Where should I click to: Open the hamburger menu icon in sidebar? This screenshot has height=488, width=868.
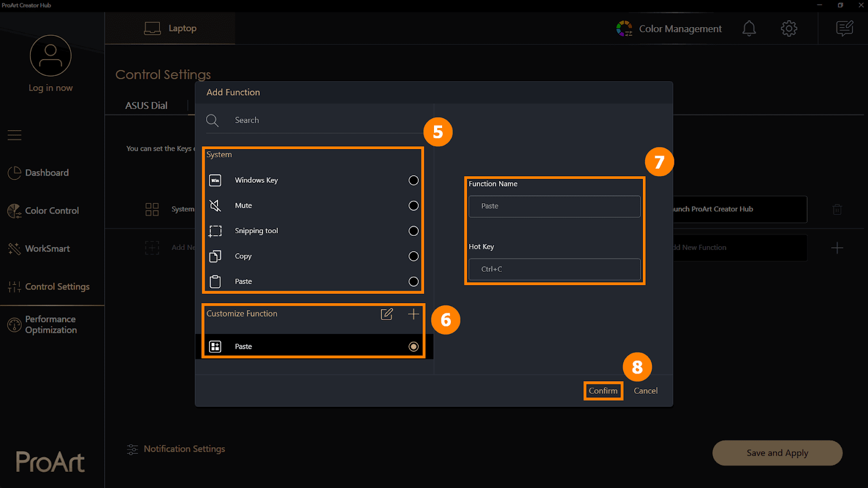[x=15, y=135]
